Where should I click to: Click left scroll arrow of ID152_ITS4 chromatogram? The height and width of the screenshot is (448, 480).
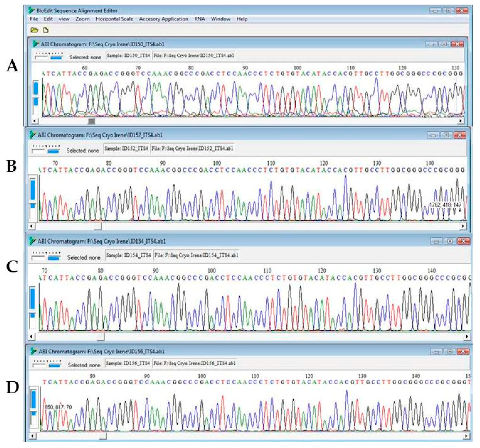(x=31, y=226)
